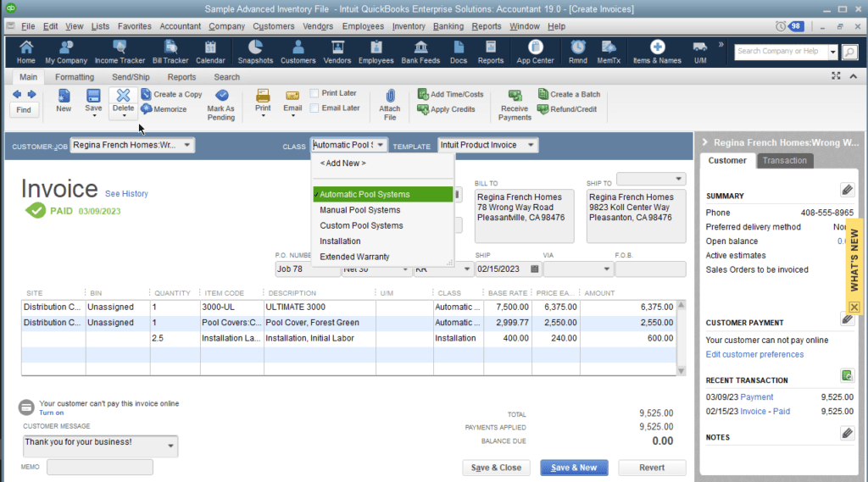Open the Template dropdown arrow
This screenshot has height=482, width=868.
pos(531,145)
